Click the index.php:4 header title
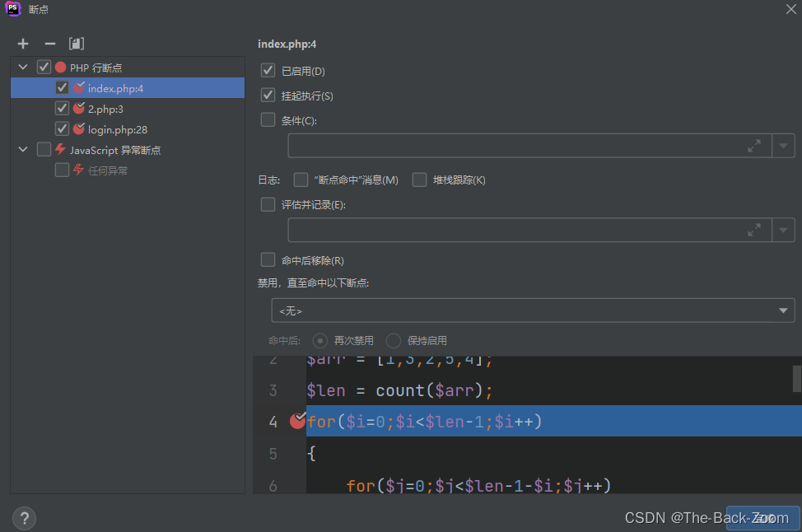This screenshot has width=802, height=532. (x=287, y=44)
